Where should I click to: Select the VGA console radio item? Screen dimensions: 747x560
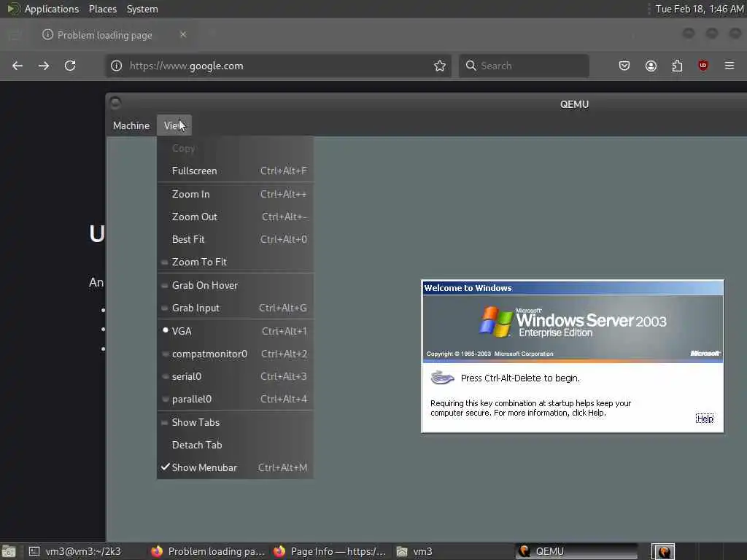[235, 331]
